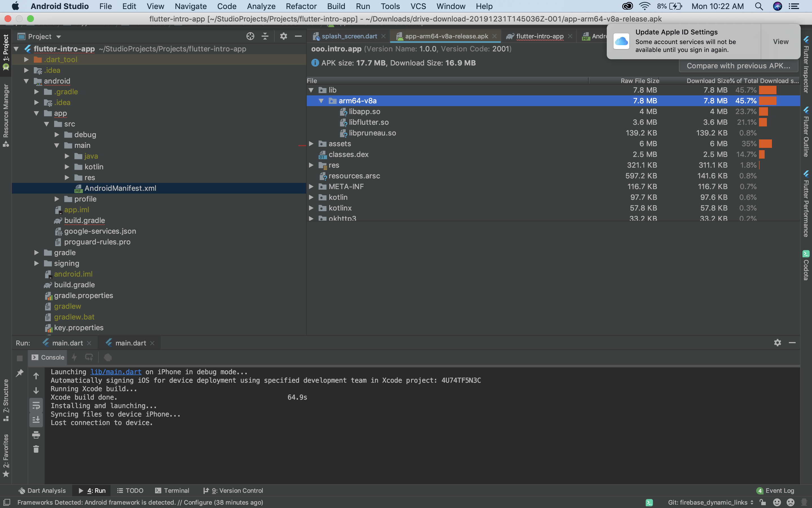The width and height of the screenshot is (812, 508).
Task: Open Resource Manager side panel
Action: pos(6,115)
